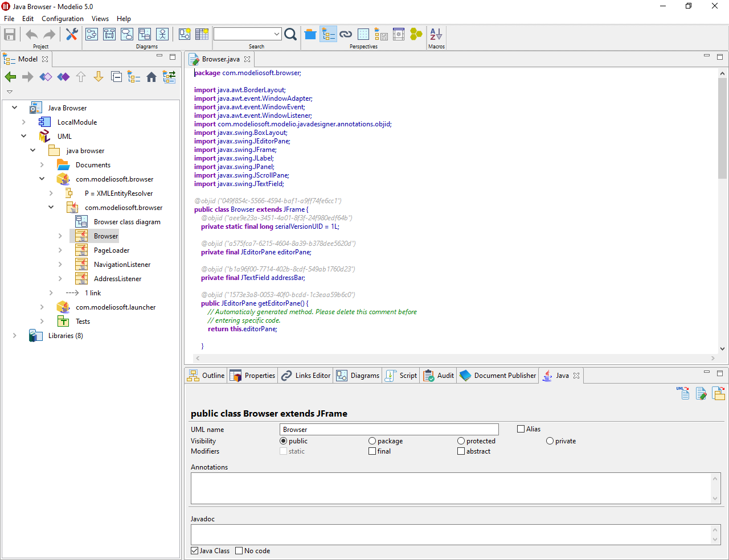Close the Java view tab
Viewport: 729px width, 560px height.
pyautogui.click(x=576, y=376)
